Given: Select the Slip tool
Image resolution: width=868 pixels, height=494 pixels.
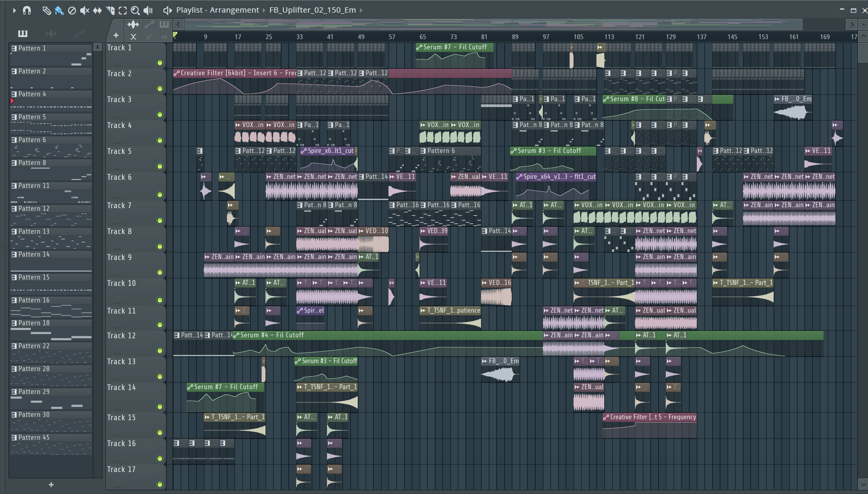Looking at the screenshot, I should (97, 11).
